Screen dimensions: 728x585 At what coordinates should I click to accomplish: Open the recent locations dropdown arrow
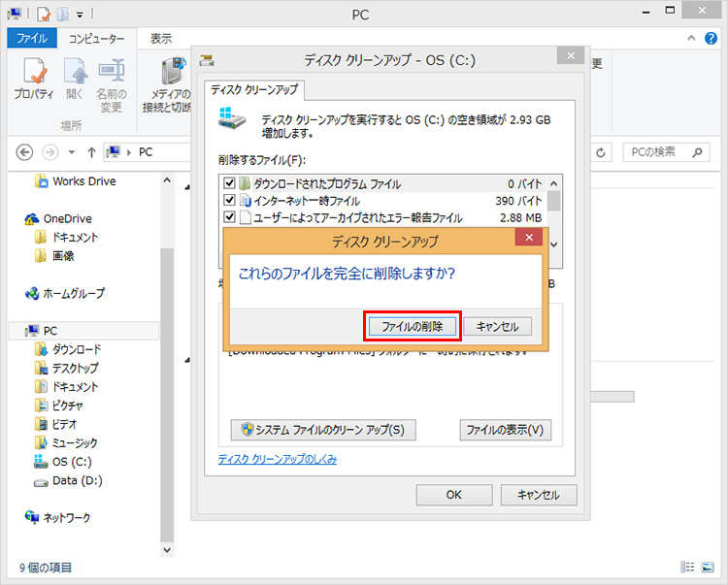[70, 152]
